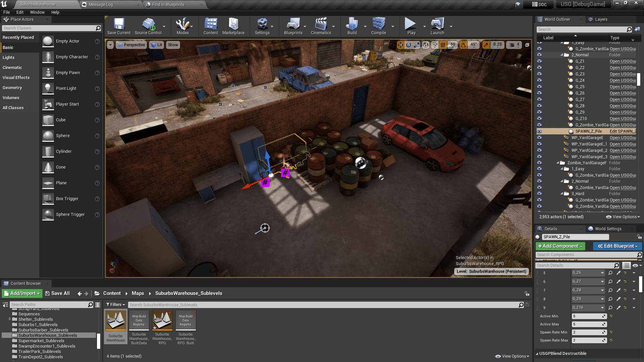
Task: Open the grid snap value 50 dropdown
Action: click(453, 45)
